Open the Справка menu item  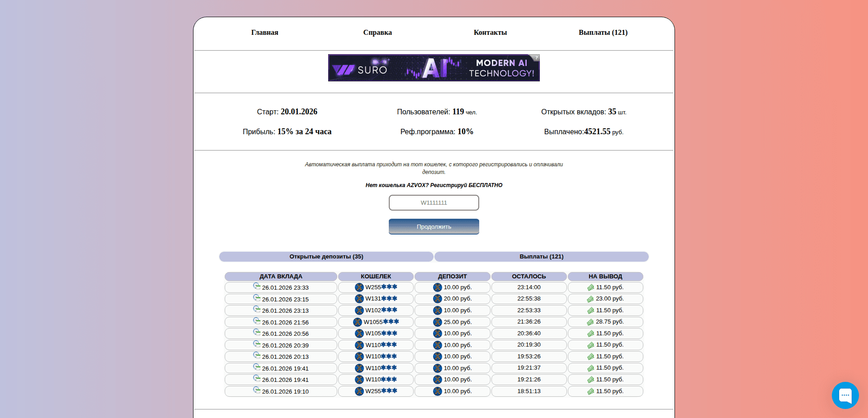click(x=377, y=32)
